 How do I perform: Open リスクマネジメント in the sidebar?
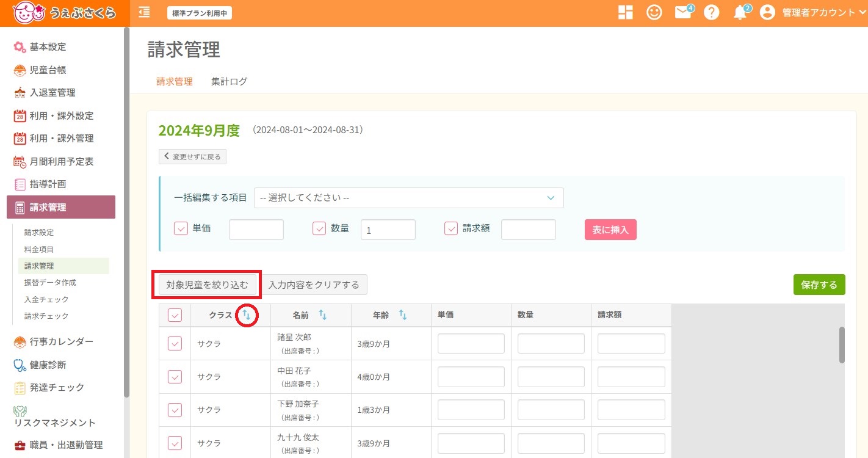54,417
